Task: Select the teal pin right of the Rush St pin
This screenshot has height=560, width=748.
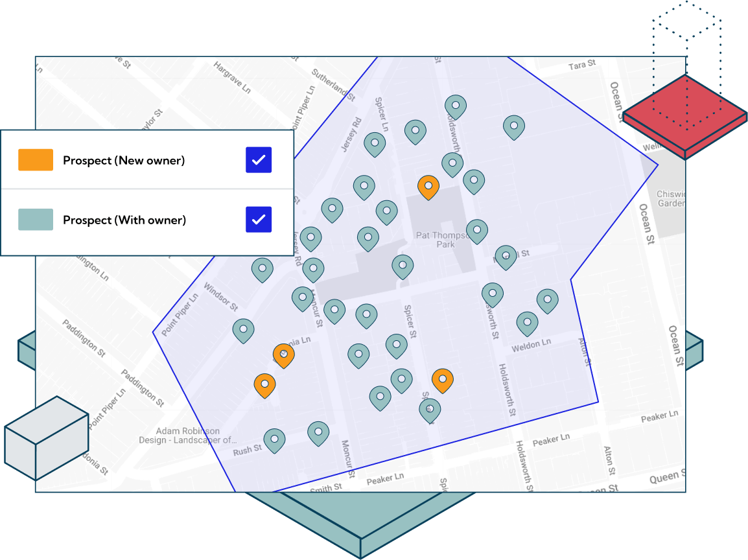Action: coord(318,434)
